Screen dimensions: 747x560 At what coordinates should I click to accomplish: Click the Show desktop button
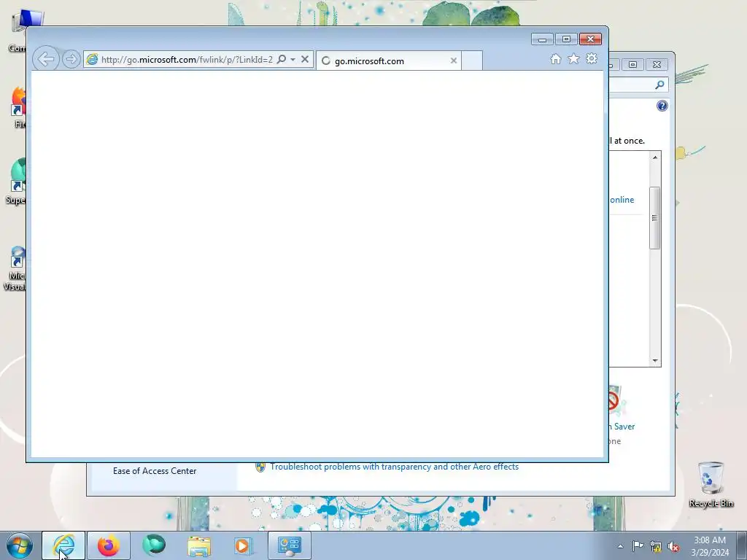(x=742, y=545)
